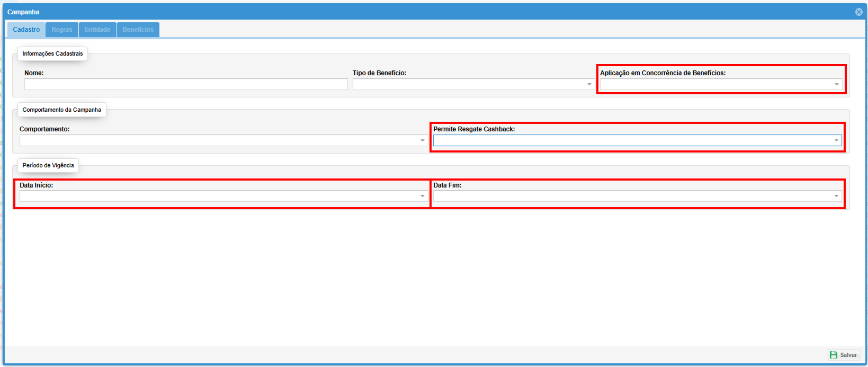Open the Data Início picker arrow
868x367 pixels.
point(422,196)
